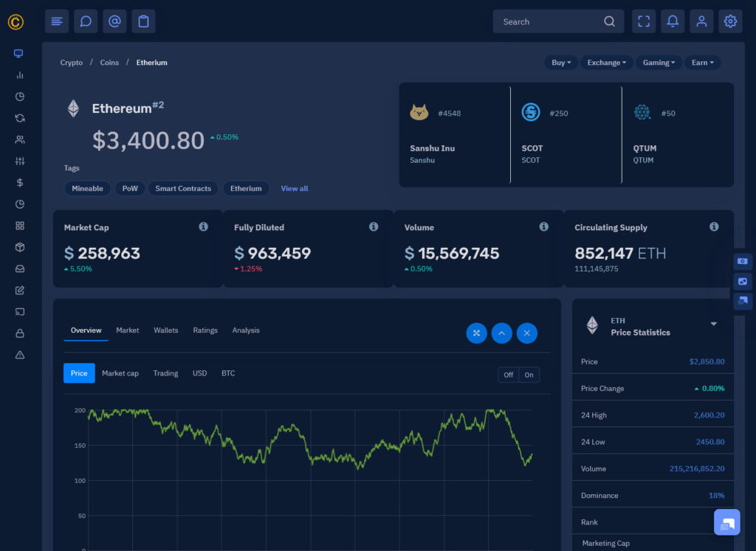756x551 pixels.
Task: Open the Buy dropdown
Action: (561, 63)
